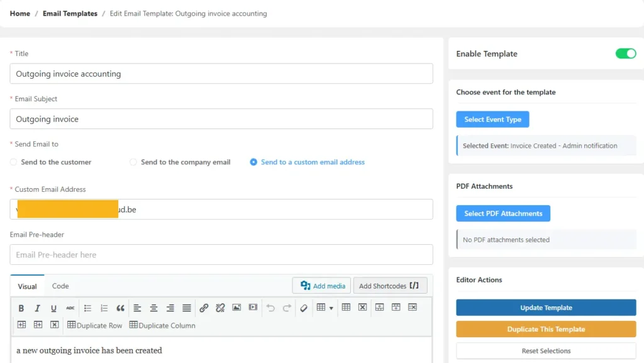Insert a bulleted list

[x=88, y=308]
